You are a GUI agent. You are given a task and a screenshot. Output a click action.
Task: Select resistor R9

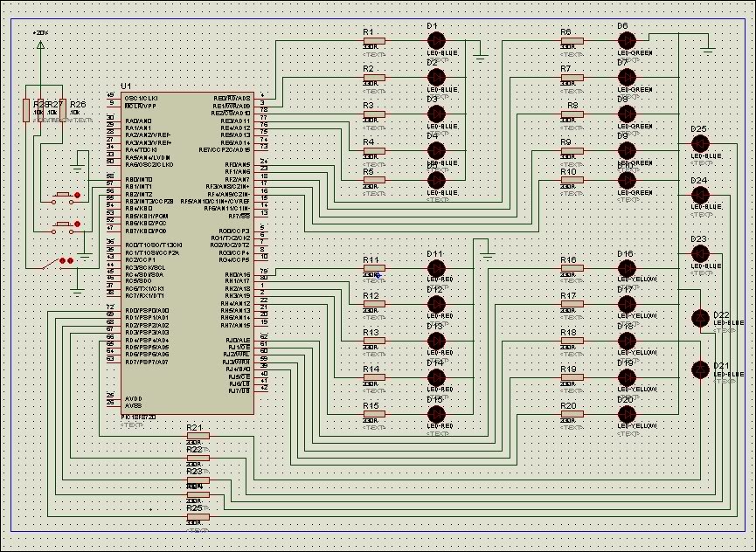572,151
